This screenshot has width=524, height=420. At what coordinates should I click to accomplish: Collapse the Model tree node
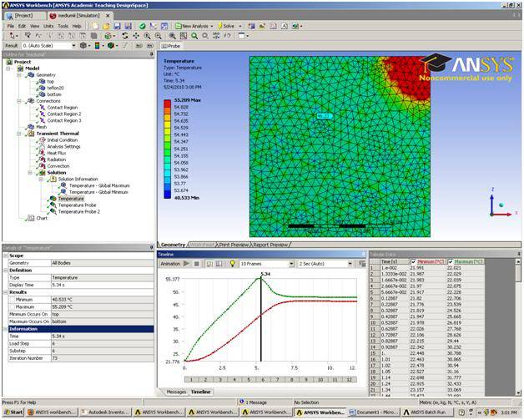tap(8, 68)
